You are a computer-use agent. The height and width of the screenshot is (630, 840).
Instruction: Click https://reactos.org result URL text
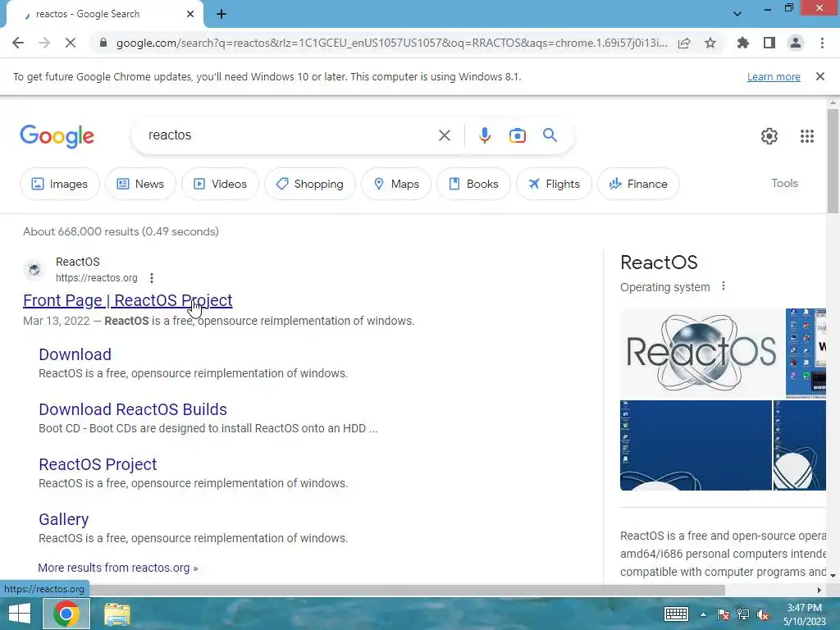coord(97,278)
